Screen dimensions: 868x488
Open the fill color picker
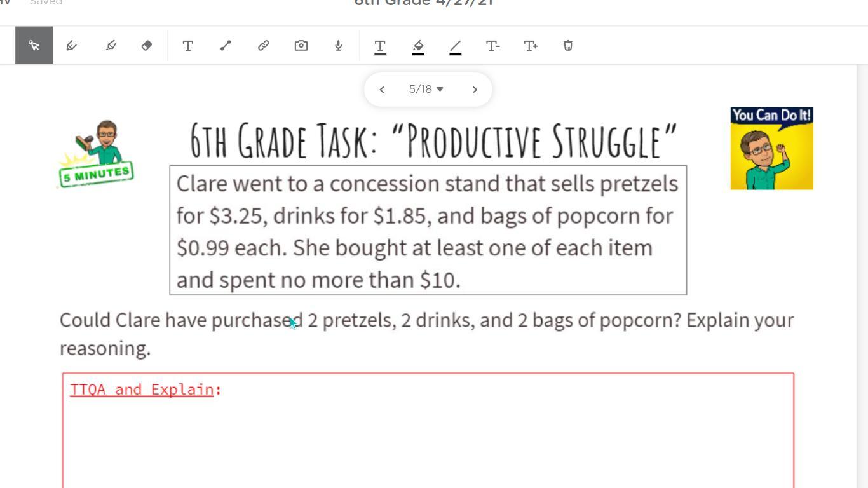(x=417, y=46)
